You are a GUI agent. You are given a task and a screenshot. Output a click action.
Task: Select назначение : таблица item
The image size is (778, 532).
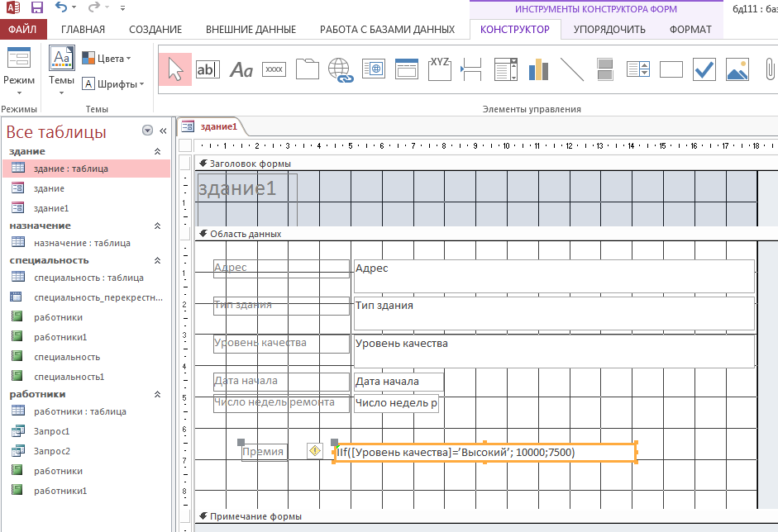(x=86, y=243)
